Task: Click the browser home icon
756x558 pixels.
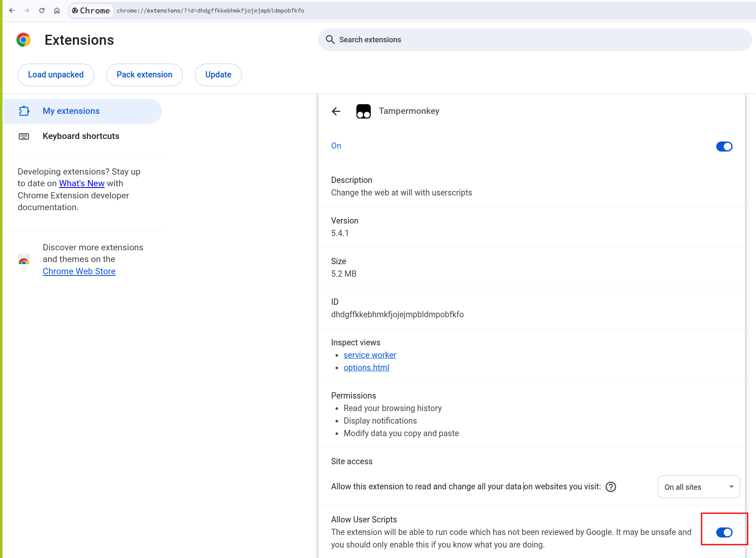Action: point(57,10)
